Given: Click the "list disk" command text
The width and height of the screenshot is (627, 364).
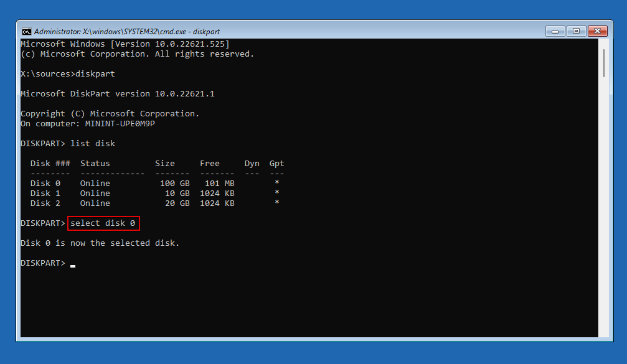Looking at the screenshot, I should (x=93, y=144).
